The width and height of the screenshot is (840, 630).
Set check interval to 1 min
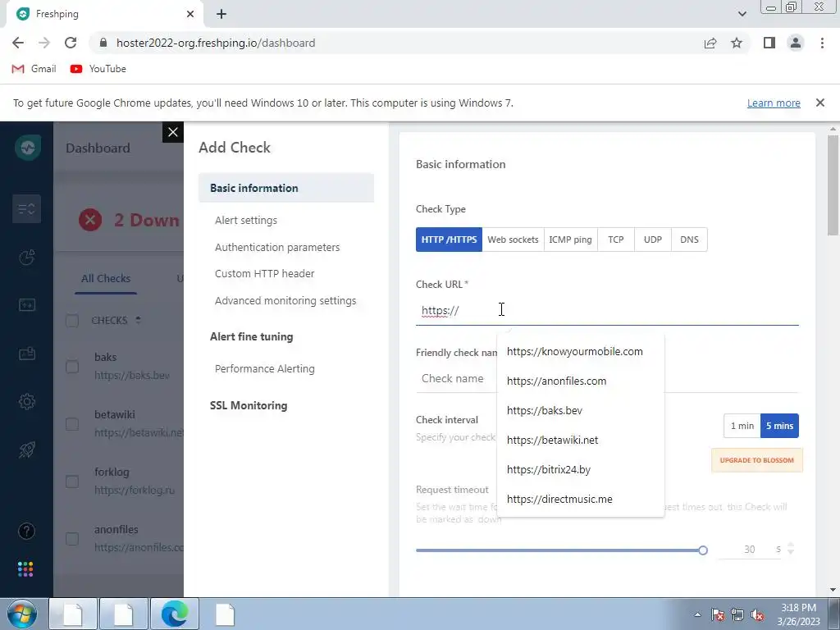click(x=742, y=426)
